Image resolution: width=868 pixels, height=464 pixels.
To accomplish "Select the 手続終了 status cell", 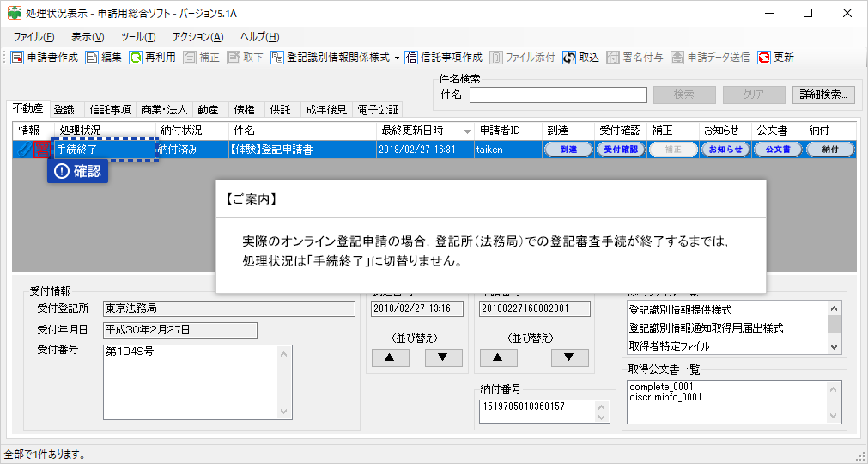I will [x=105, y=150].
